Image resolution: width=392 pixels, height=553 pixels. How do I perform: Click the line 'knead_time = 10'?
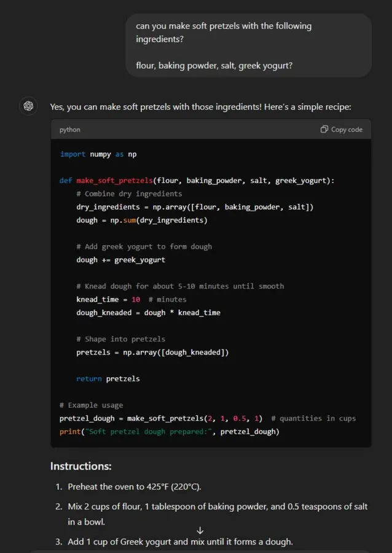(108, 299)
